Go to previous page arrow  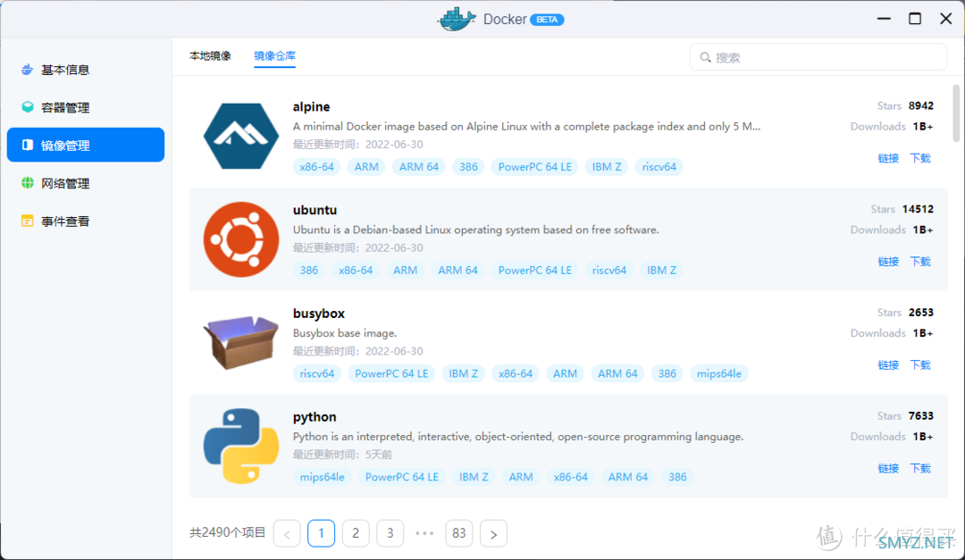tap(287, 533)
